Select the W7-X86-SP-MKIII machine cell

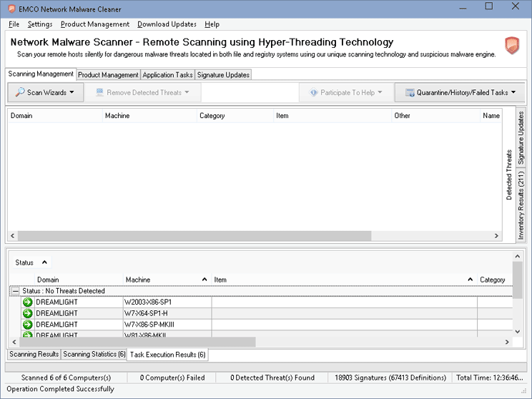click(x=167, y=325)
